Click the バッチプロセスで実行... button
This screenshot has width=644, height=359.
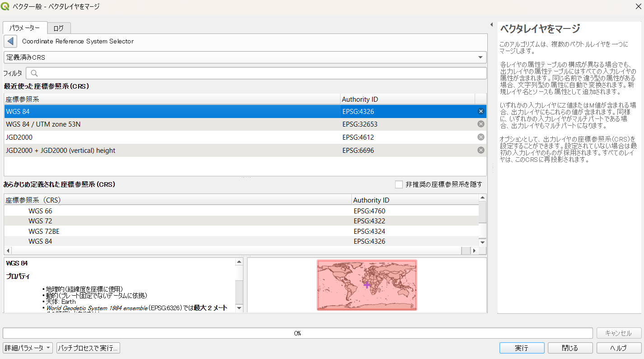[x=88, y=348]
